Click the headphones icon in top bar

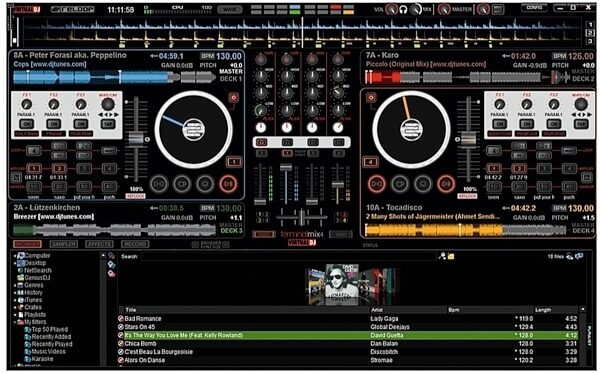click(x=403, y=10)
